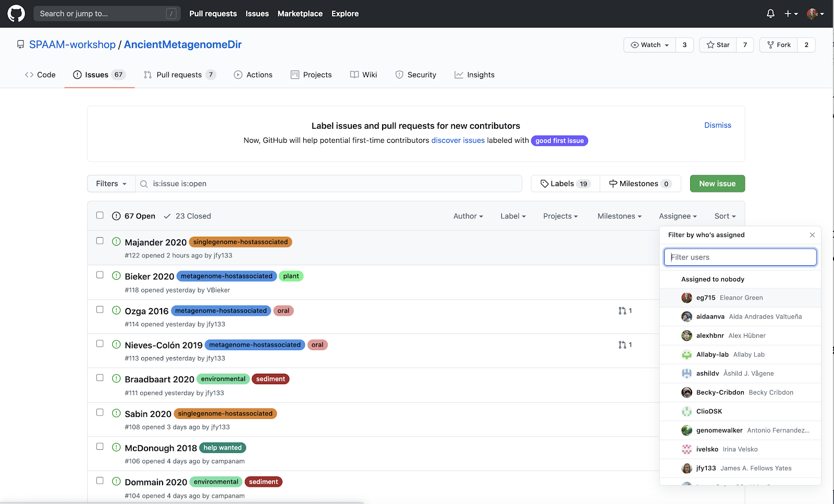Viewport: 834px width, 504px height.
Task: Switch to the Wiki tab
Action: tap(363, 75)
